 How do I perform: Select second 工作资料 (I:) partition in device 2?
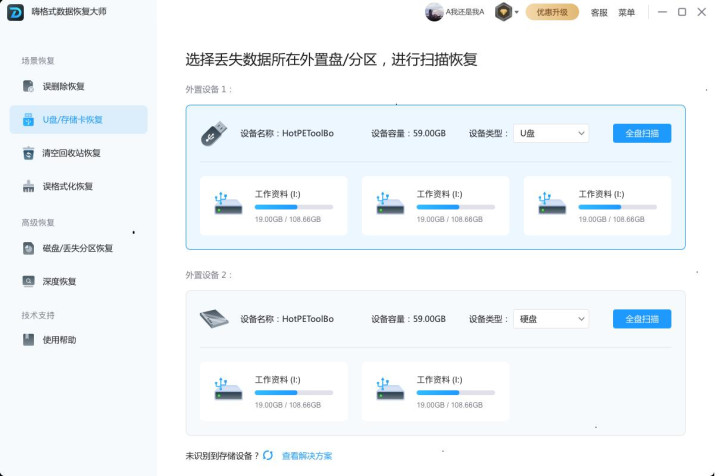coord(435,391)
